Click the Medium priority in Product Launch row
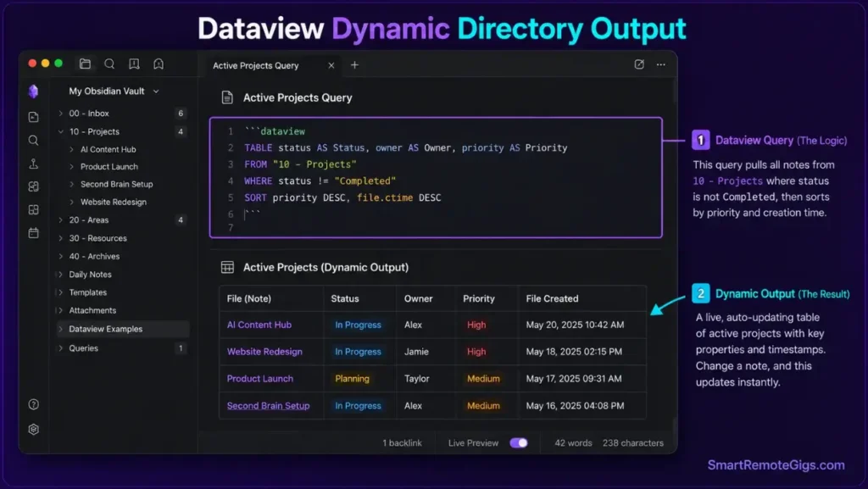The height and width of the screenshot is (489, 868). [x=483, y=379]
